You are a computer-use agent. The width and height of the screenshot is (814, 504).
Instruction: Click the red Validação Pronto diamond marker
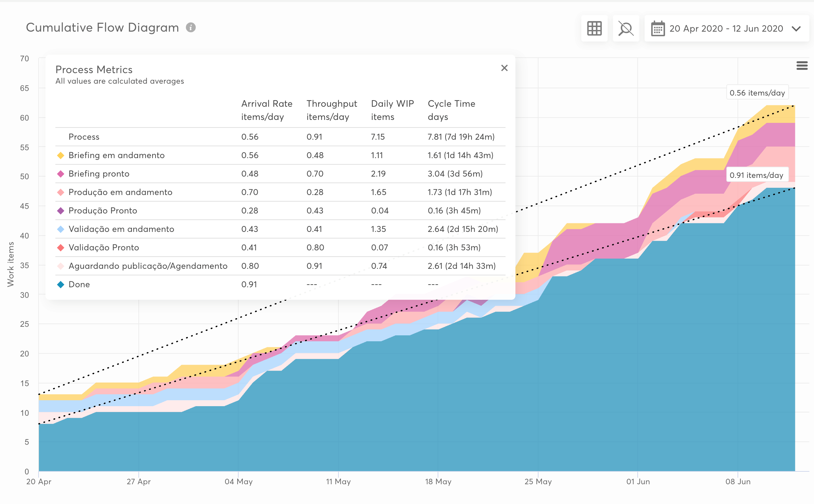tap(61, 248)
